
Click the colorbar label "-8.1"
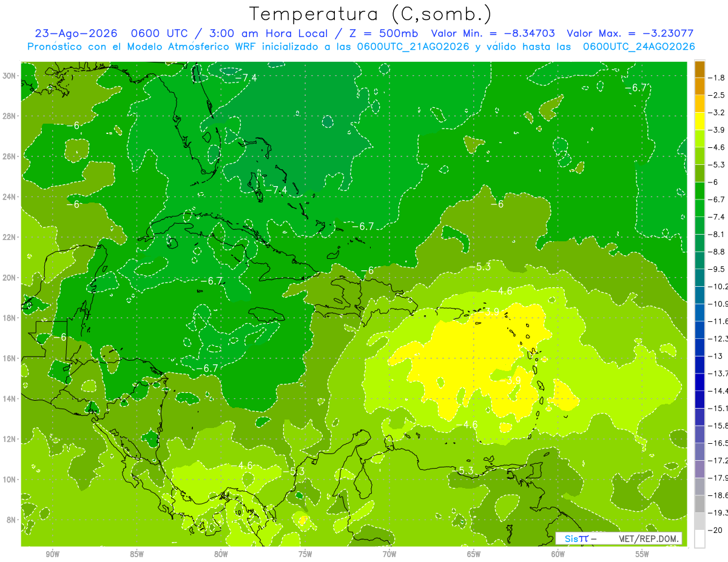click(x=718, y=234)
